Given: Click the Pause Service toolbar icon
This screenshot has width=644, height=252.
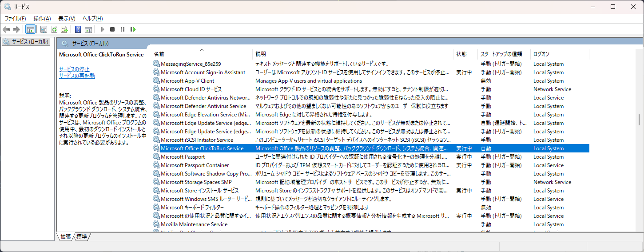Looking at the screenshot, I should (x=123, y=29).
